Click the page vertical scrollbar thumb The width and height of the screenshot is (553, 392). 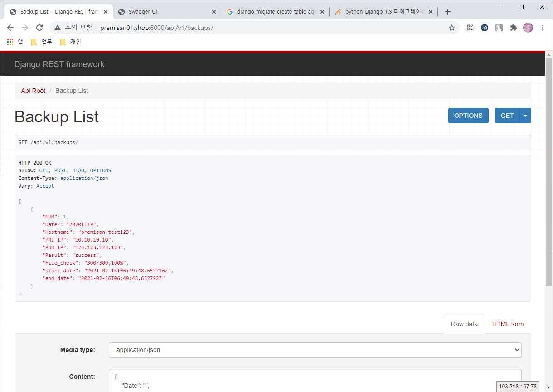[x=548, y=172]
